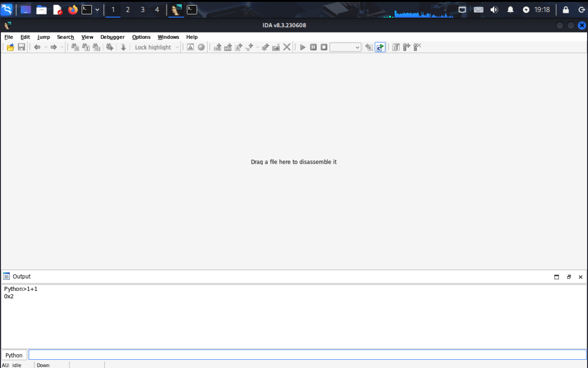Open the Windows menu
588x368 pixels.
(168, 37)
